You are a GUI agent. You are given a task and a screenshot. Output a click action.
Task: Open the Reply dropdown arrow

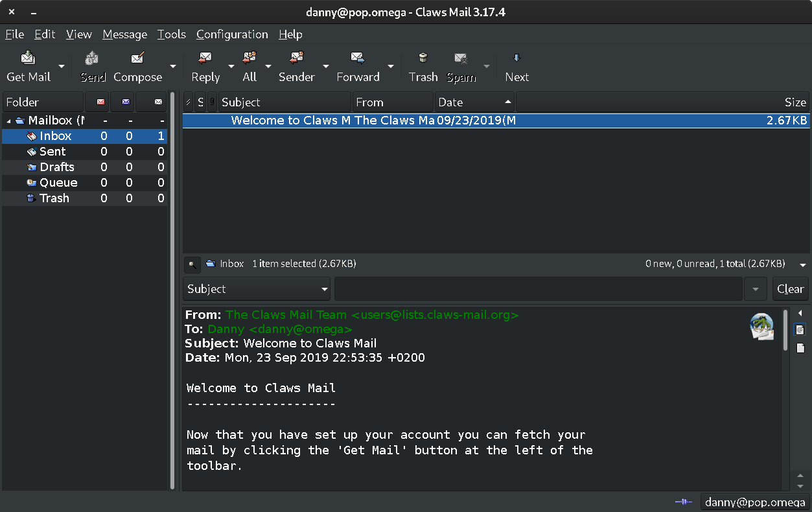[x=231, y=66]
